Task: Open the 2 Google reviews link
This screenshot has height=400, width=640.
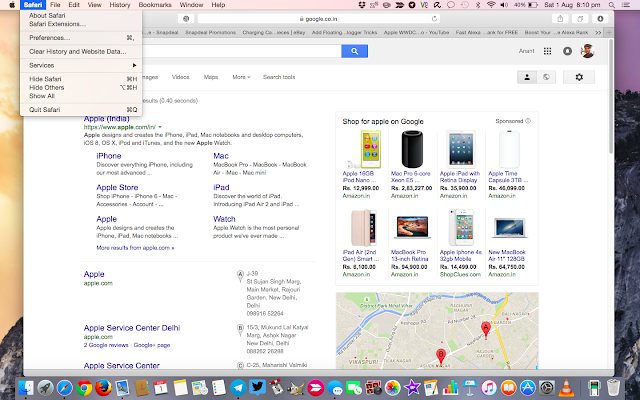Action: point(106,345)
